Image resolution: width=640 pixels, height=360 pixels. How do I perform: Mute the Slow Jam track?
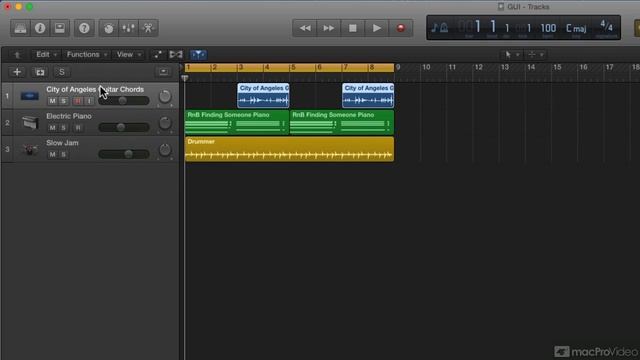52,154
